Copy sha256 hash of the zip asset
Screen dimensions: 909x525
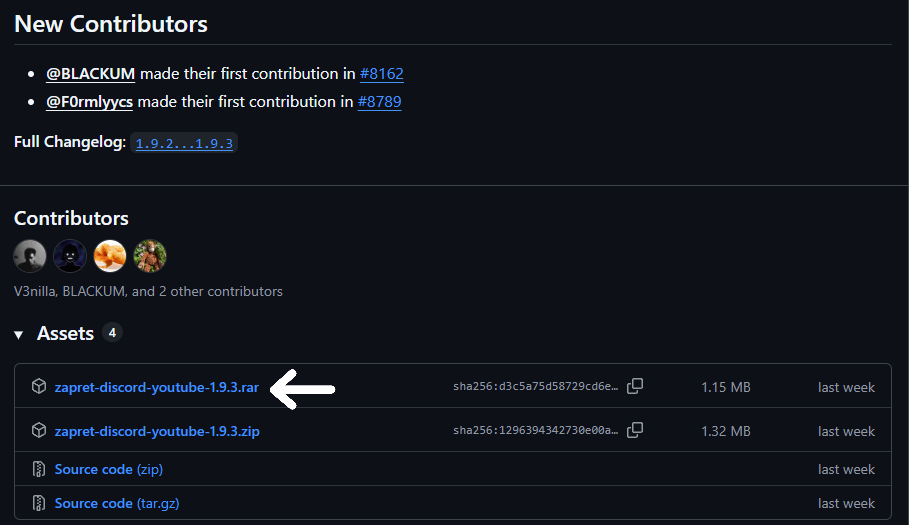(x=635, y=430)
